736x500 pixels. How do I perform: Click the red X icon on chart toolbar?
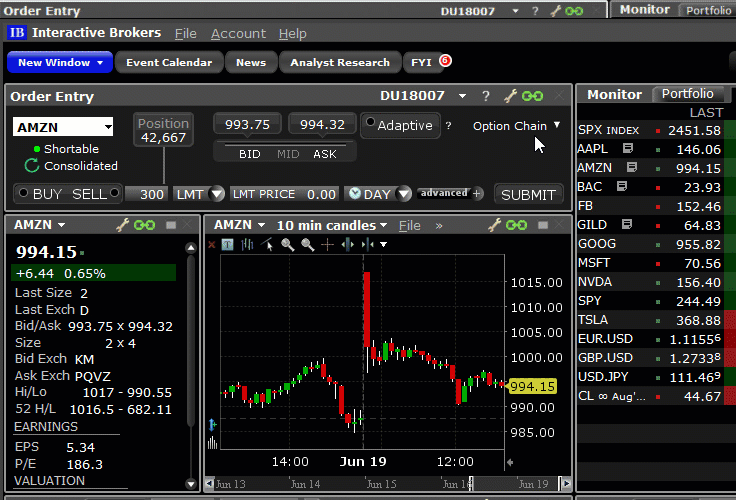pyautogui.click(x=211, y=244)
